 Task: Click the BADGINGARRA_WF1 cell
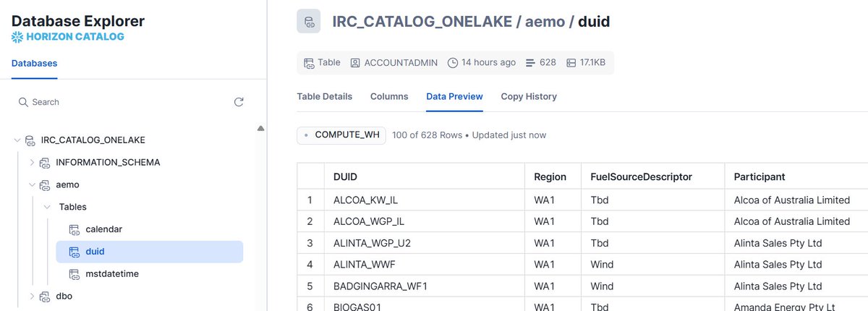[x=425, y=286]
